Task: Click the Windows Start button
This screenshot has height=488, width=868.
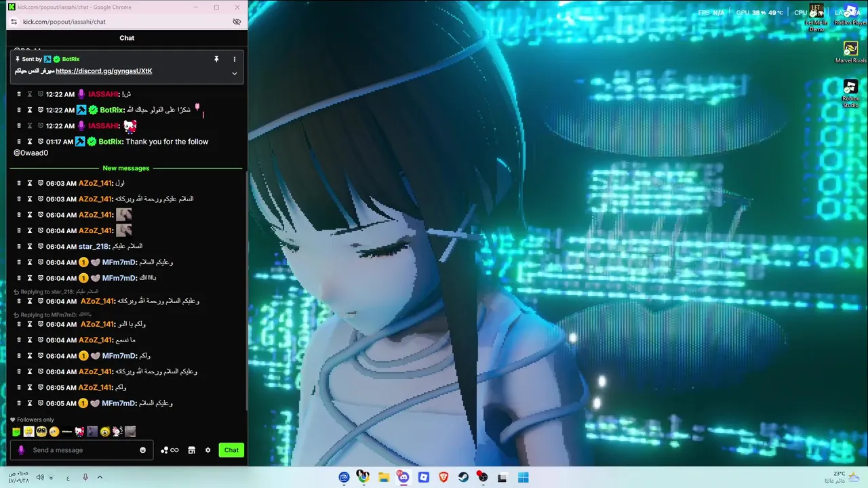Action: (523, 477)
